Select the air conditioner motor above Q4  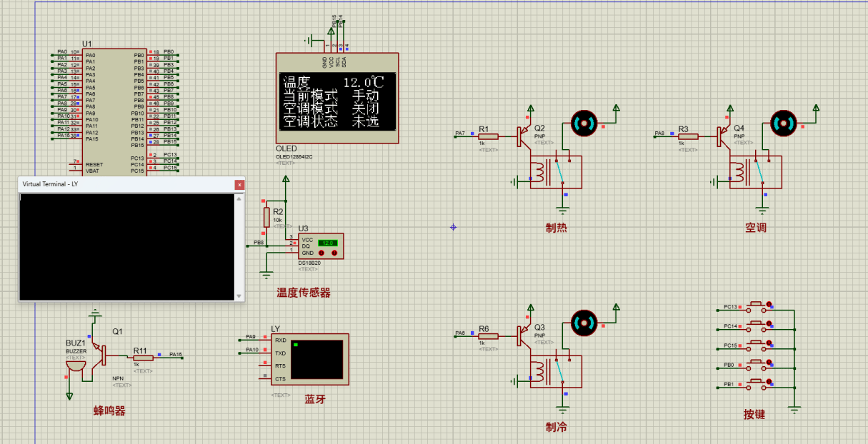[783, 123]
